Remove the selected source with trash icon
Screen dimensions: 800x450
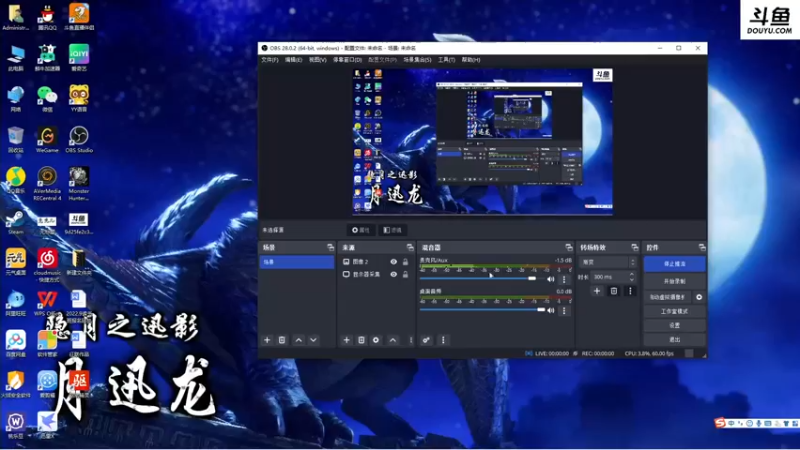pyautogui.click(x=361, y=340)
